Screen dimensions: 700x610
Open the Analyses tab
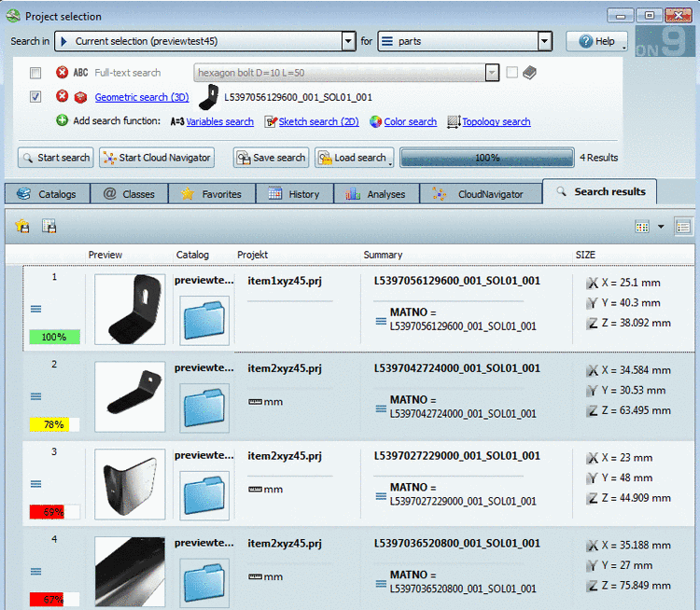pos(377,194)
